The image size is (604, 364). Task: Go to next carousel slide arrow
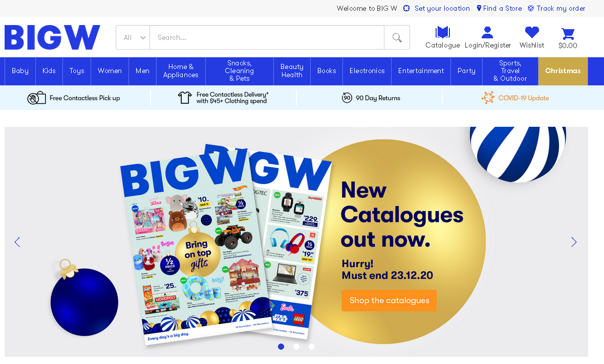pos(574,242)
